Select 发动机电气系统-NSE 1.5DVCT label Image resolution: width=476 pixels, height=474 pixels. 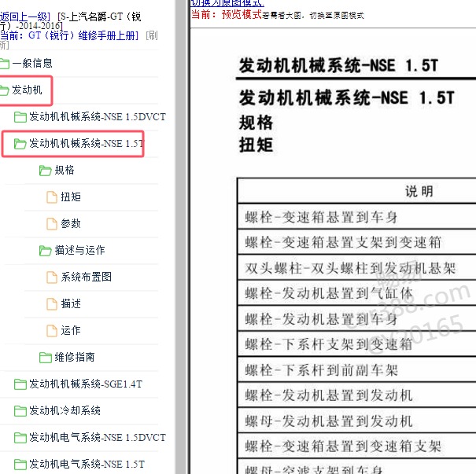pyautogui.click(x=98, y=437)
